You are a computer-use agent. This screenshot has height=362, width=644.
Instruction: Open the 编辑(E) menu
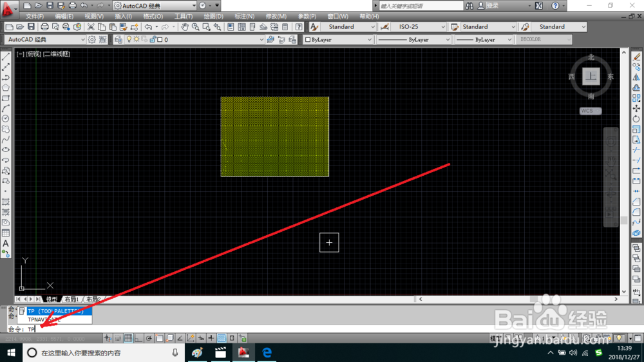(64, 17)
